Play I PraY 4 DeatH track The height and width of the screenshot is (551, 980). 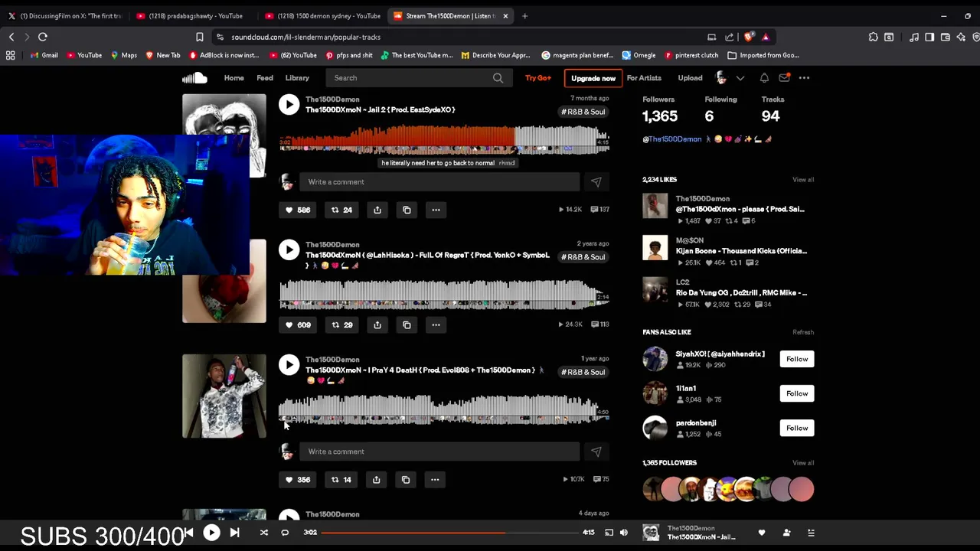click(289, 365)
